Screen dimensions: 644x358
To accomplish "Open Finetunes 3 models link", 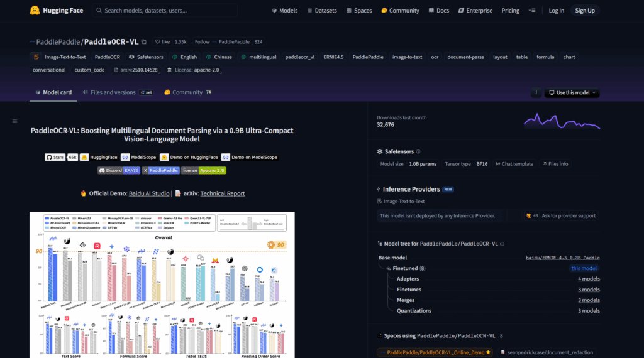I will pos(589,290).
